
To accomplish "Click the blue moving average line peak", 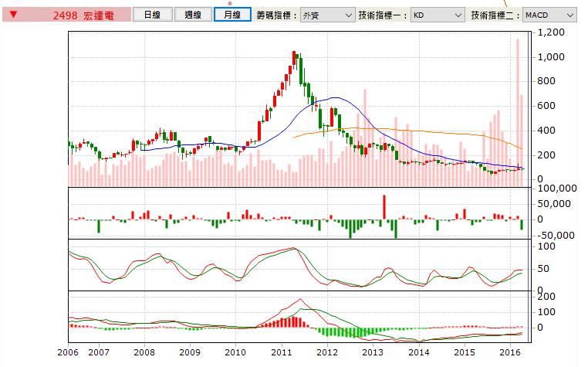I will 335,98.
